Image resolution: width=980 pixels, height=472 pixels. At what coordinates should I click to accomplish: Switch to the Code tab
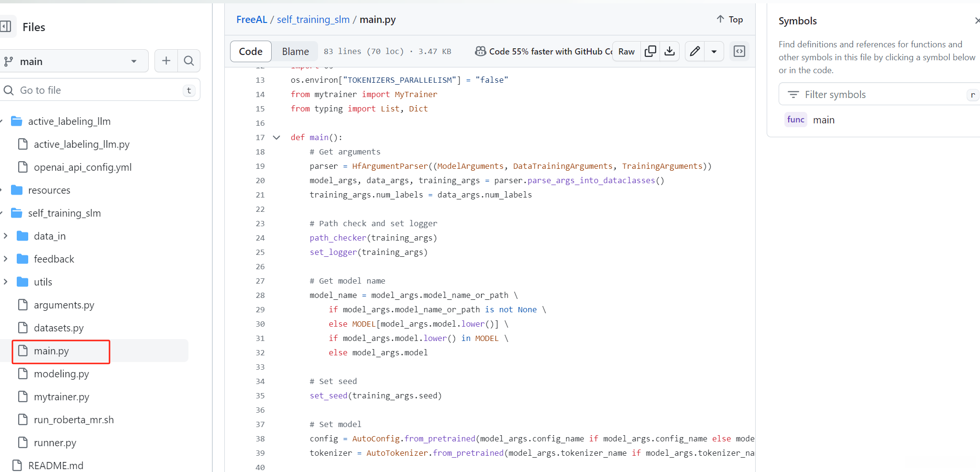click(x=251, y=51)
